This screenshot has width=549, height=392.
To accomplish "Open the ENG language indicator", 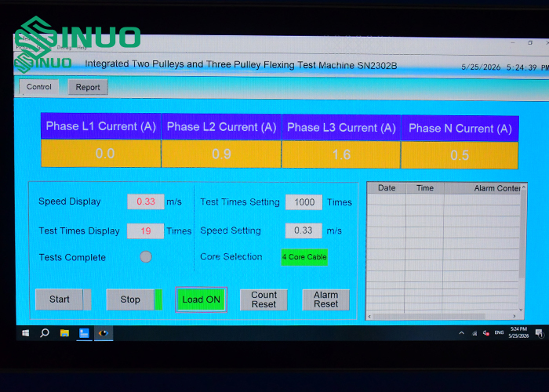I will [x=500, y=333].
